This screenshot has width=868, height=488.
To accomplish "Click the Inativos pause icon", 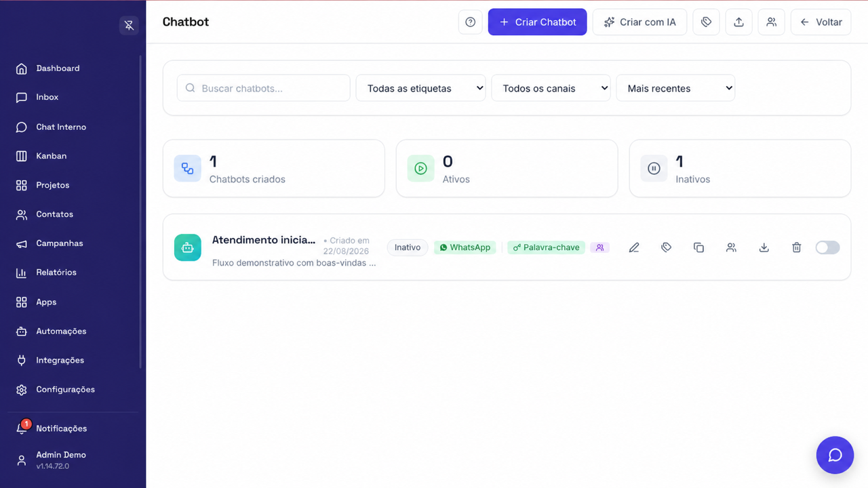I will click(x=654, y=169).
